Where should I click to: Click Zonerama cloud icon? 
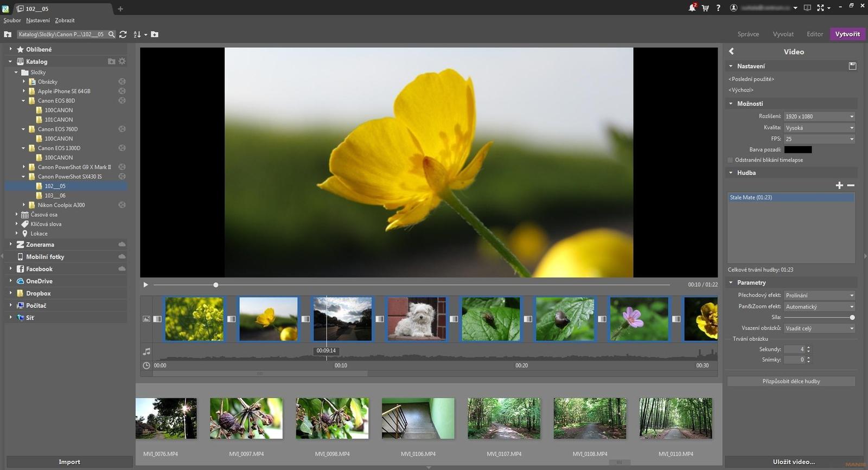tap(122, 244)
